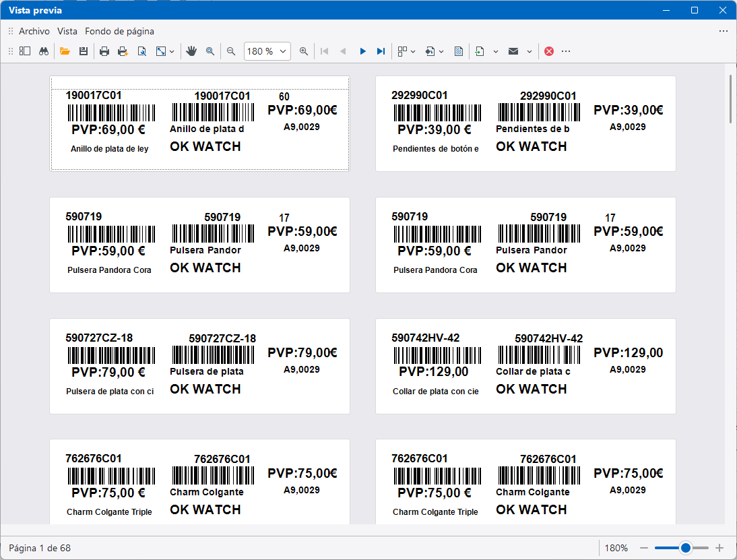Save the document with the floppy disk icon

click(83, 51)
